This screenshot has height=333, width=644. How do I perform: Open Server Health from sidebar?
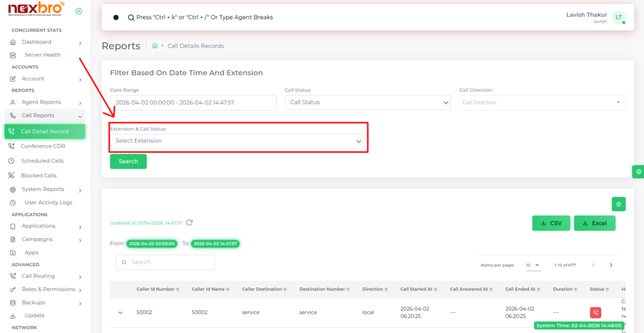(42, 55)
